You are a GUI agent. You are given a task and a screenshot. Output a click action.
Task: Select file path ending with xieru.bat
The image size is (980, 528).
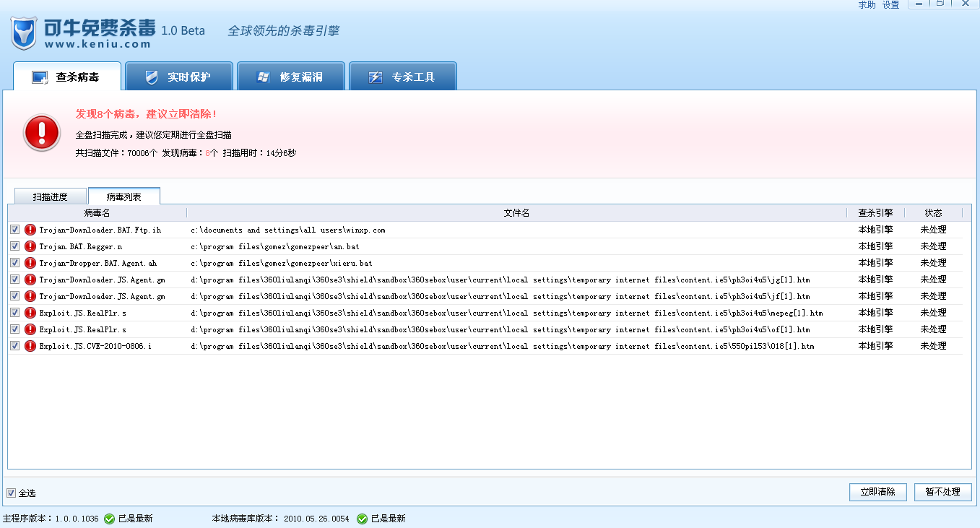[x=282, y=263]
